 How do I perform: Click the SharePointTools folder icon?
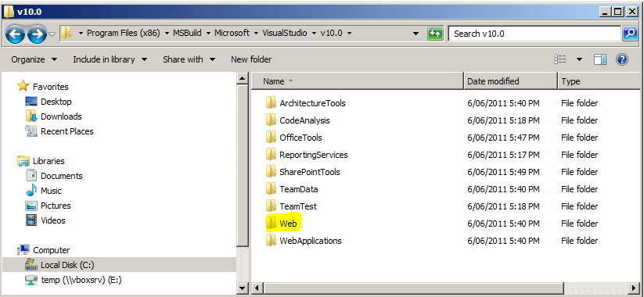click(271, 171)
